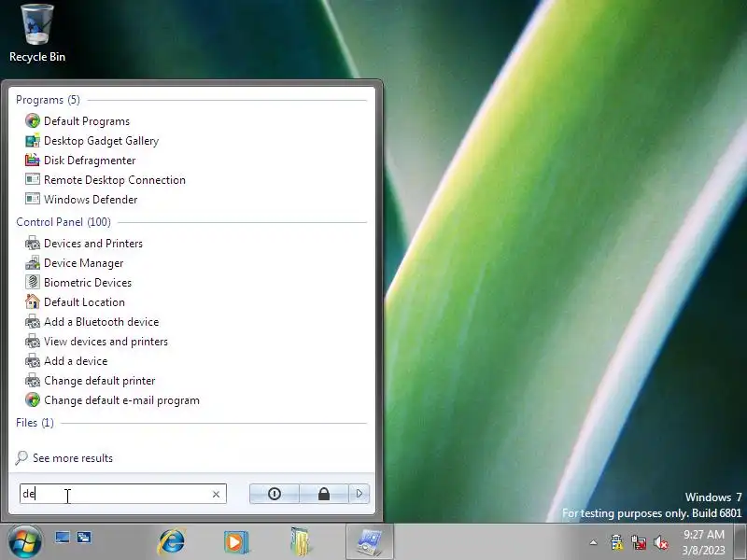The height and width of the screenshot is (560, 747).
Task: Select Change default e-mail program result
Action: tap(121, 399)
